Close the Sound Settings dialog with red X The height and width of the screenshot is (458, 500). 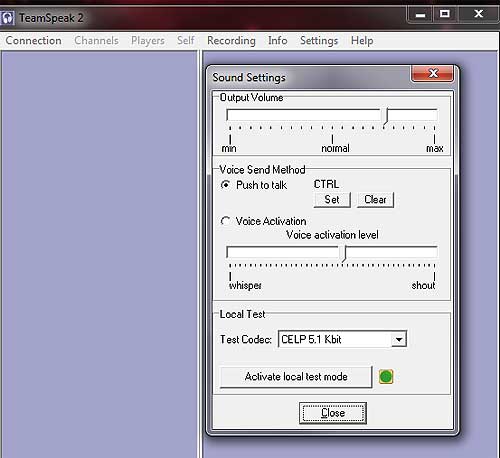(433, 74)
